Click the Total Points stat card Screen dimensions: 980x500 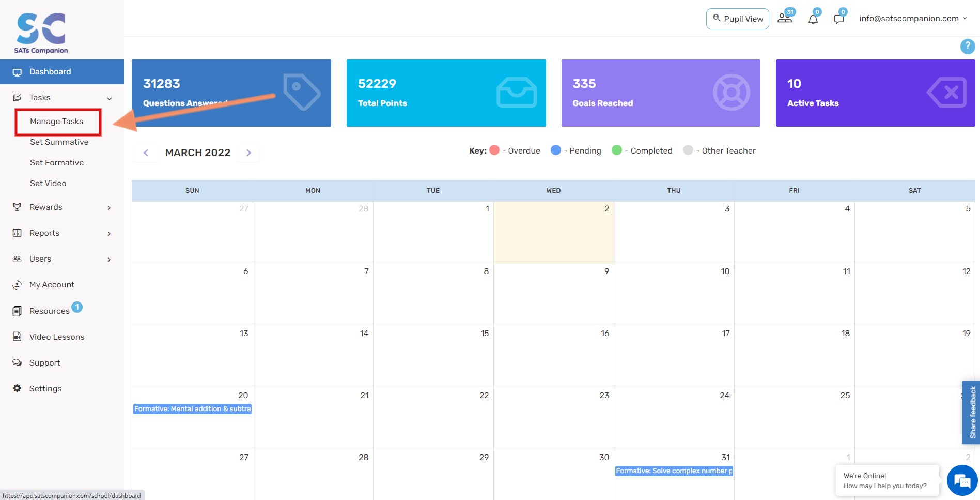[446, 93]
